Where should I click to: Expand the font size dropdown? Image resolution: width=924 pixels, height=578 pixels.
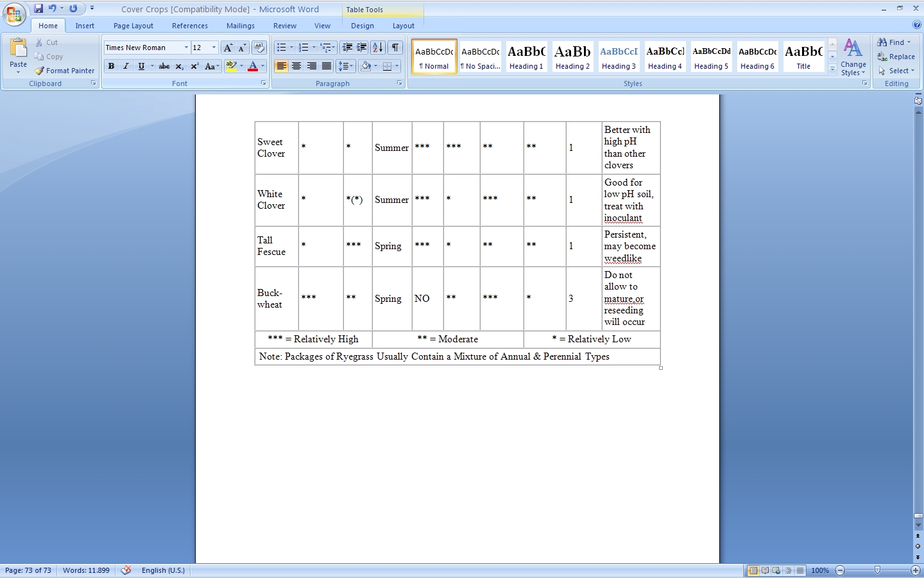click(x=214, y=48)
